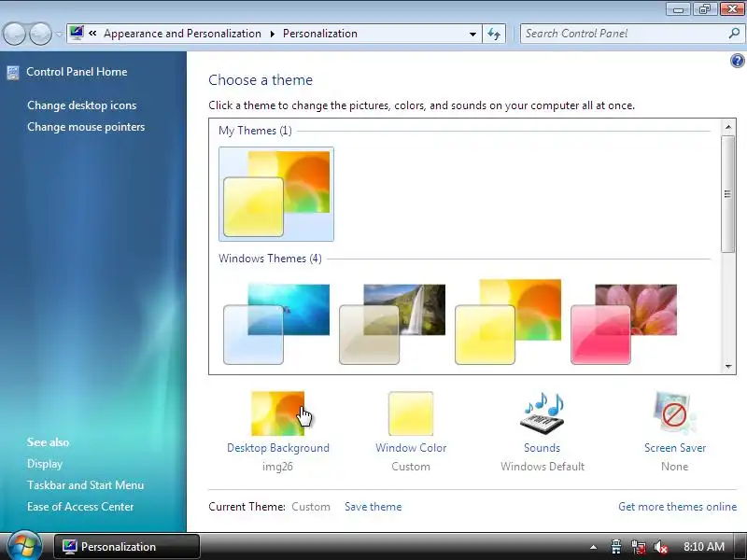Image resolution: width=747 pixels, height=560 pixels.
Task: Expand the arrow after Appearance and Personalization
Action: [272, 34]
